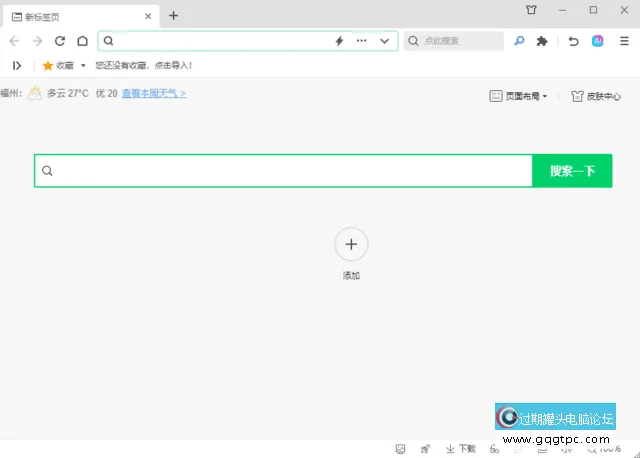Open the extensions puzzle icon
Screen dimensions: 640x458
coord(542,41)
